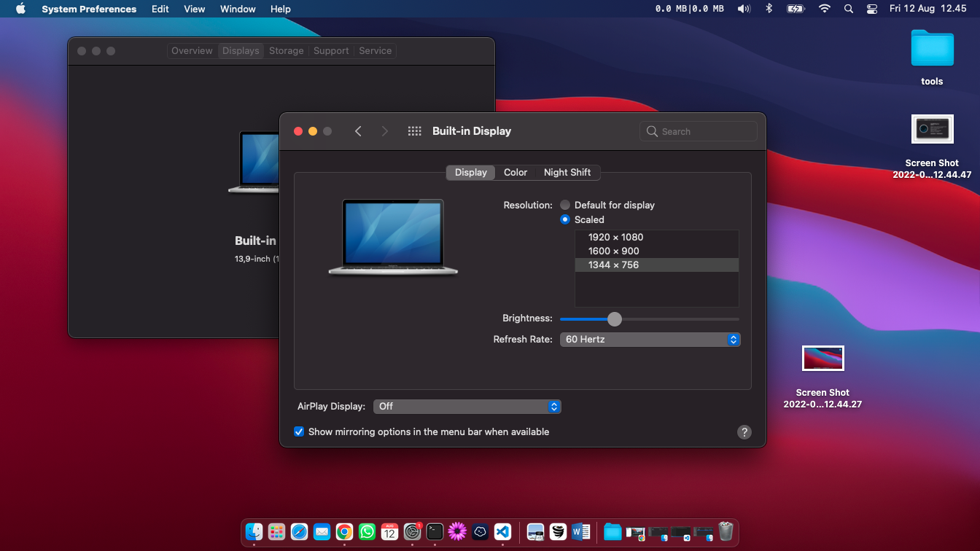This screenshot has height=551, width=980.
Task: Open the blue folder stack in Dock
Action: pos(612,532)
